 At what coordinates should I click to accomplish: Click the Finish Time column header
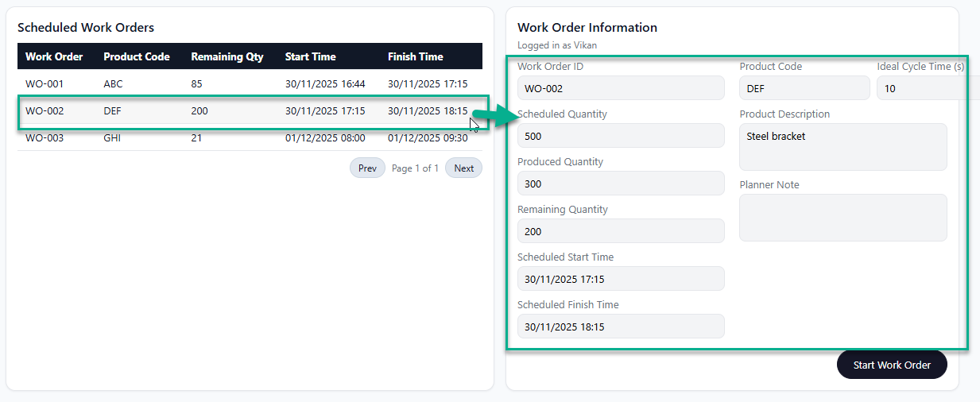[415, 56]
